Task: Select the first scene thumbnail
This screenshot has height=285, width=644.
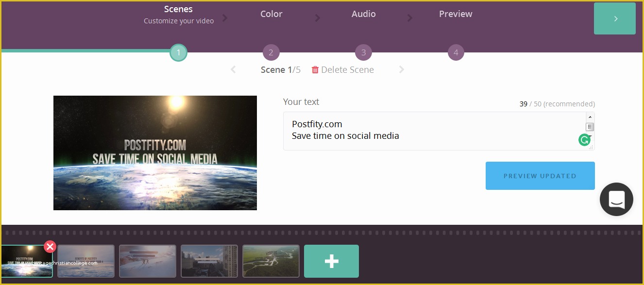Action: [x=26, y=261]
